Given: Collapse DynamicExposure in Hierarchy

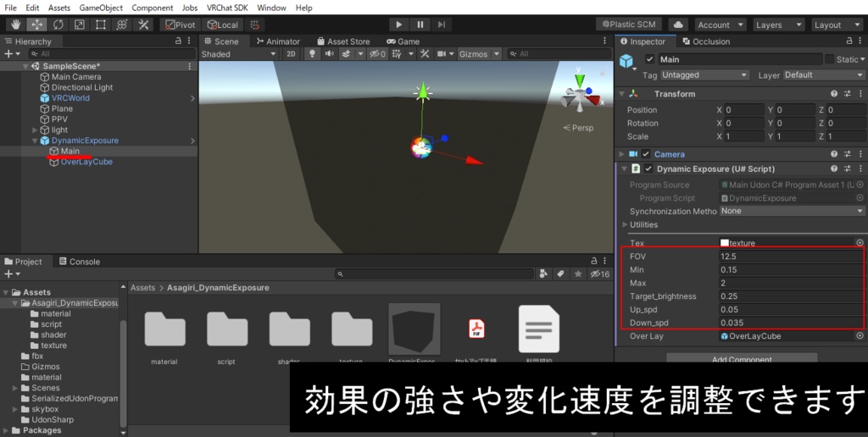Looking at the screenshot, I should click(35, 141).
